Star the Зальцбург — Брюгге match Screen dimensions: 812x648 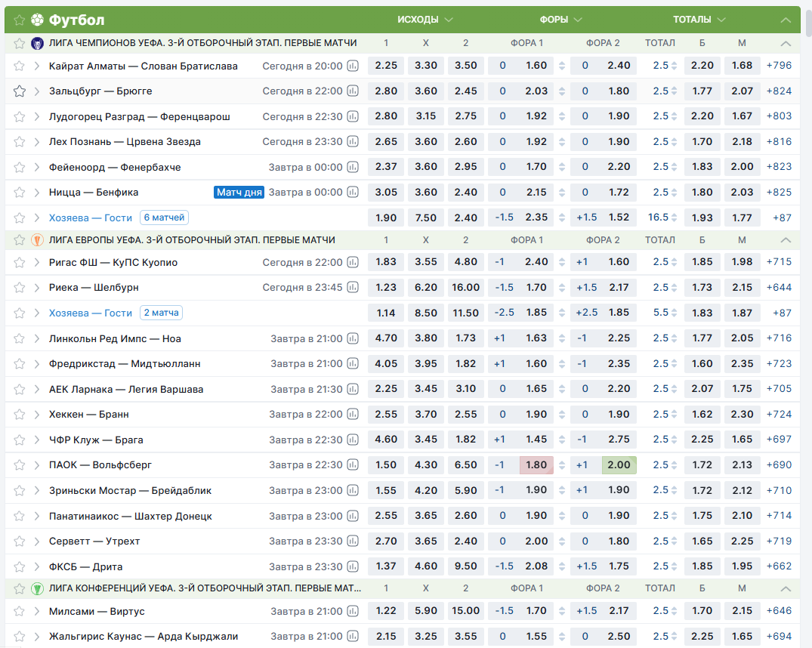[x=19, y=91]
